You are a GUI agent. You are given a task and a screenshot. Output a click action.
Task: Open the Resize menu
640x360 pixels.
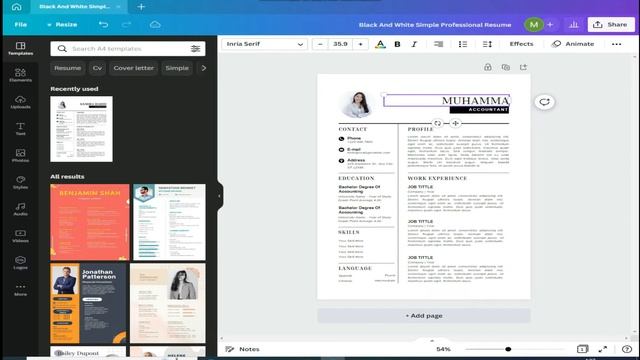point(62,24)
